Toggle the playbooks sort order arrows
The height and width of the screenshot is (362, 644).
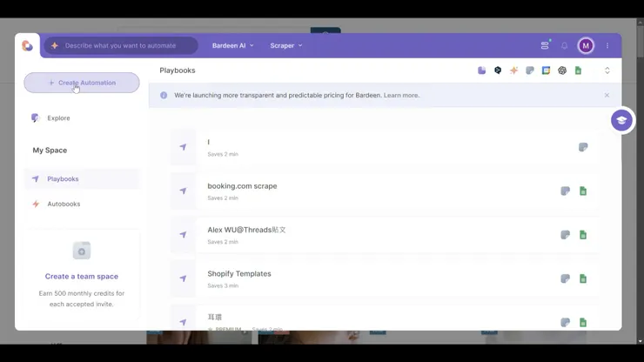[x=607, y=70]
